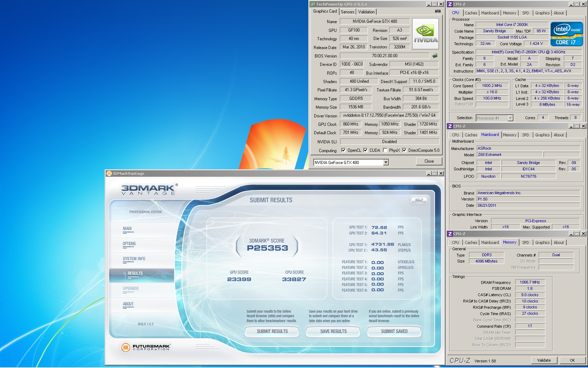The height and width of the screenshot is (368, 588).
Task: Click the CPU-Z Mainboard window title icon
Action: 450,126
